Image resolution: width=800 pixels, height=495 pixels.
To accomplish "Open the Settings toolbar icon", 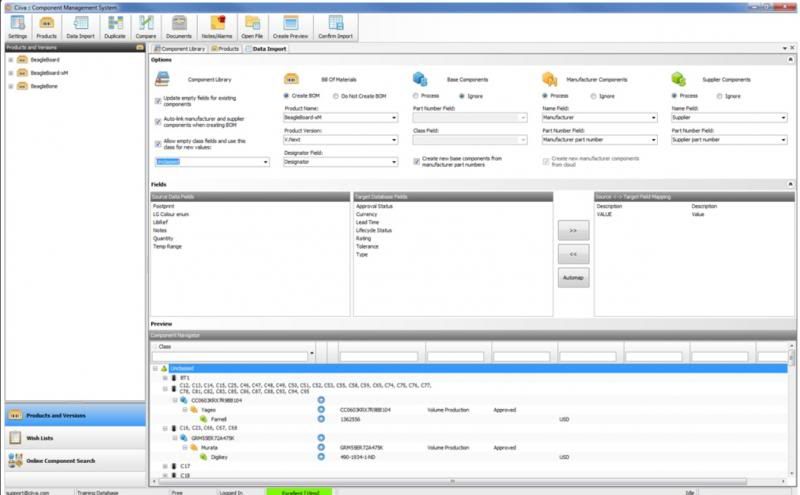I will coord(17,23).
